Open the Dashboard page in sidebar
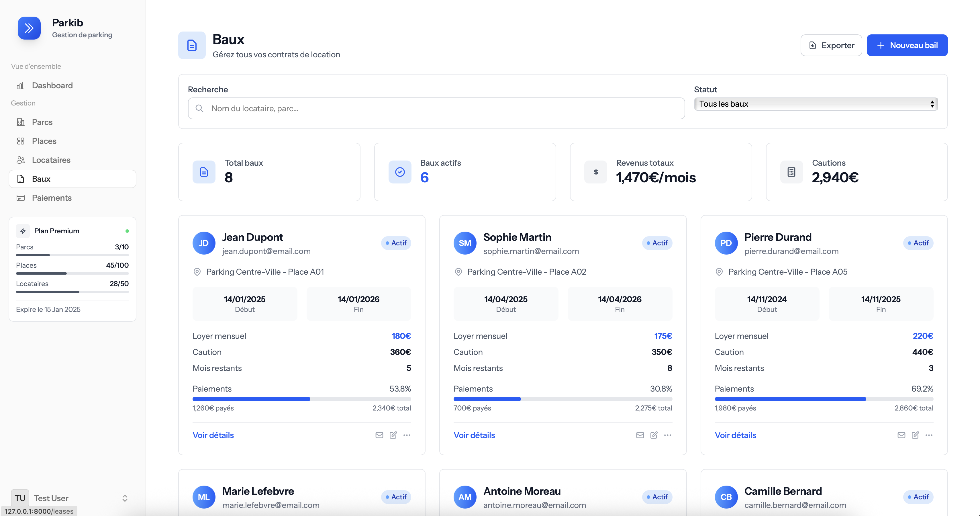Image resolution: width=980 pixels, height=516 pixels. (x=52, y=85)
